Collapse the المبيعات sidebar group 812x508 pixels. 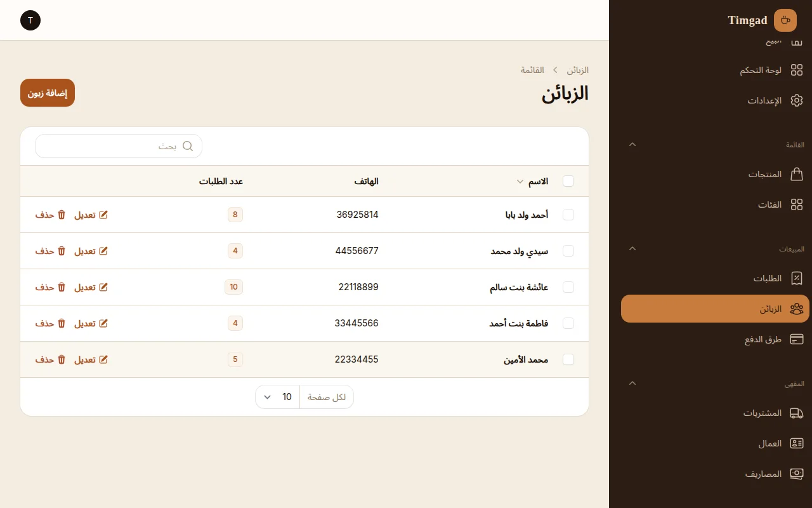pos(632,248)
